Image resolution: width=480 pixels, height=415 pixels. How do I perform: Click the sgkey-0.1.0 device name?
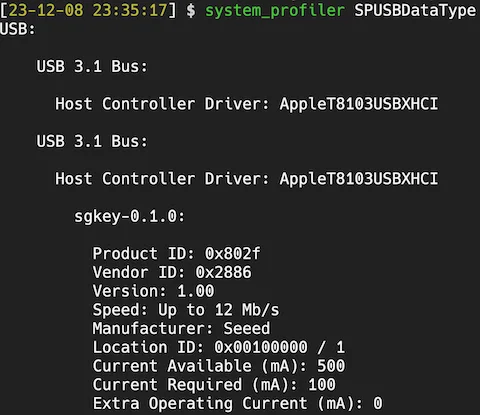click(x=129, y=217)
